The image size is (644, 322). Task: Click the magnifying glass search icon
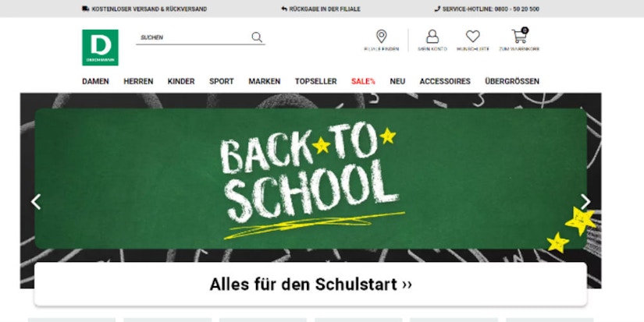coord(257,37)
